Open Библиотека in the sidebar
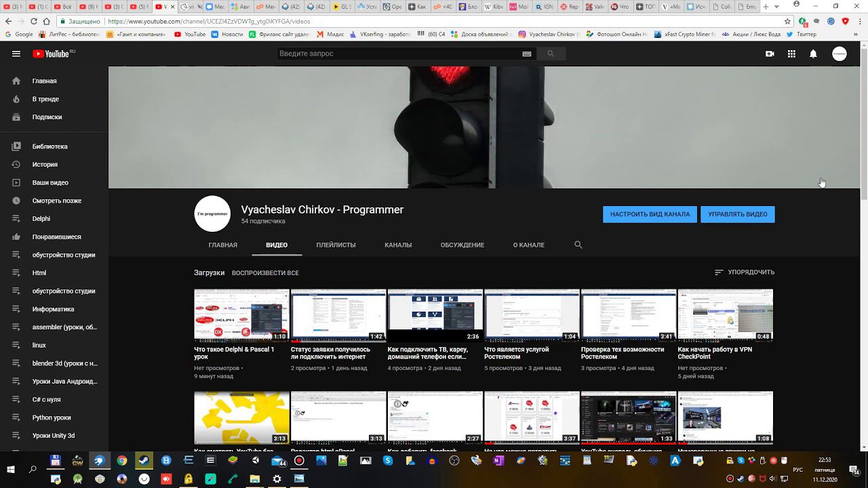 pyautogui.click(x=54, y=146)
